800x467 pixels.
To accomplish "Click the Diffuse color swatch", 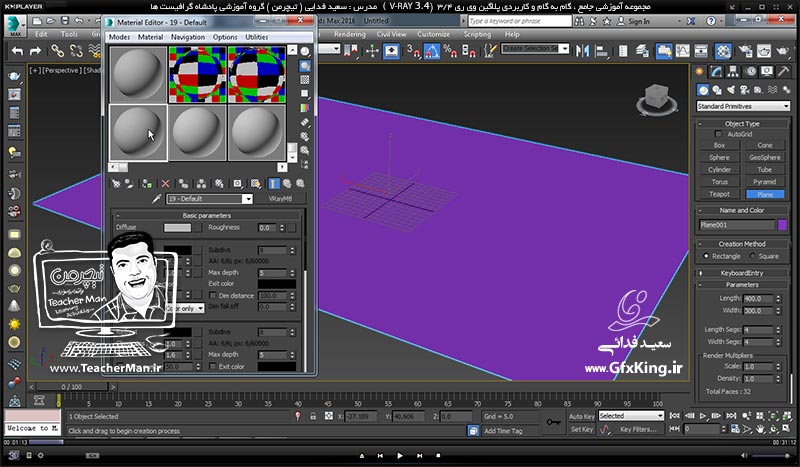I will tap(177, 228).
